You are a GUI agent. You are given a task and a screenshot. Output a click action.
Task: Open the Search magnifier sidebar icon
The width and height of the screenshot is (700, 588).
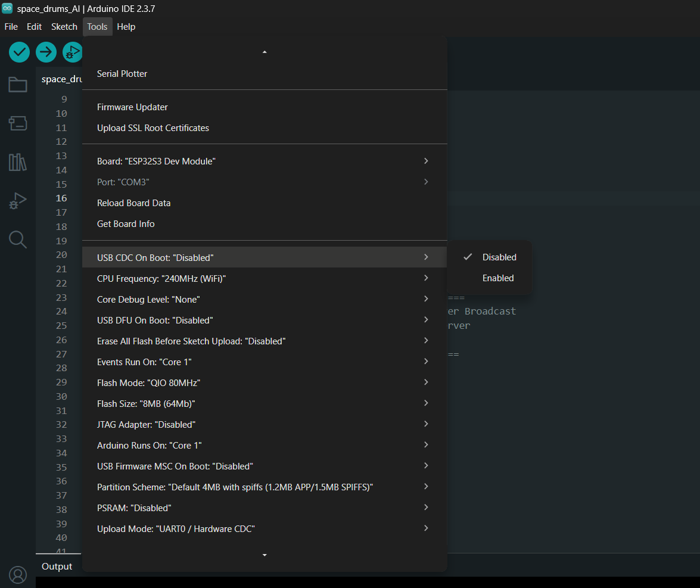pyautogui.click(x=18, y=239)
